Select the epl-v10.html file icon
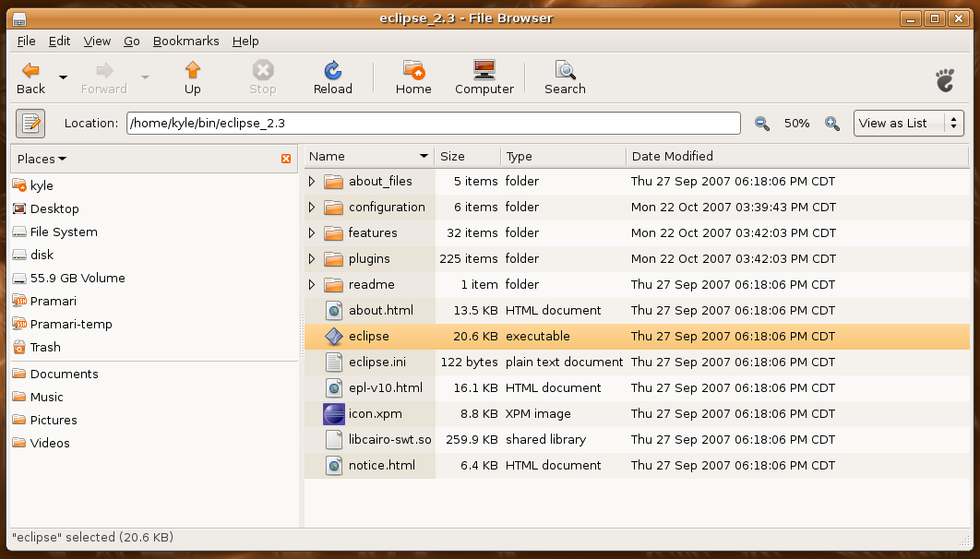Image resolution: width=980 pixels, height=559 pixels. (x=334, y=387)
